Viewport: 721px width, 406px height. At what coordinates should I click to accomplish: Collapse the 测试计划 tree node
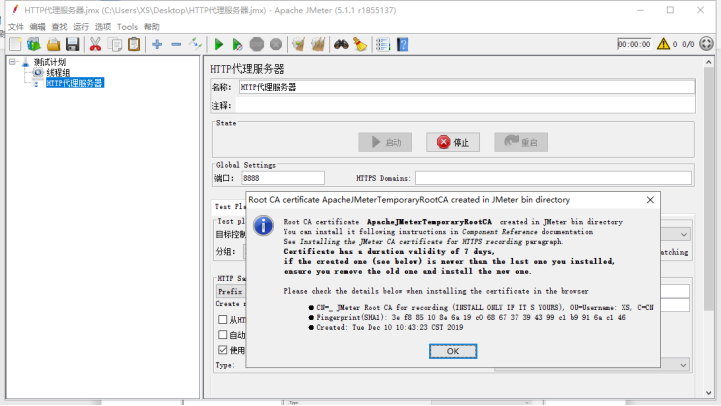12,62
